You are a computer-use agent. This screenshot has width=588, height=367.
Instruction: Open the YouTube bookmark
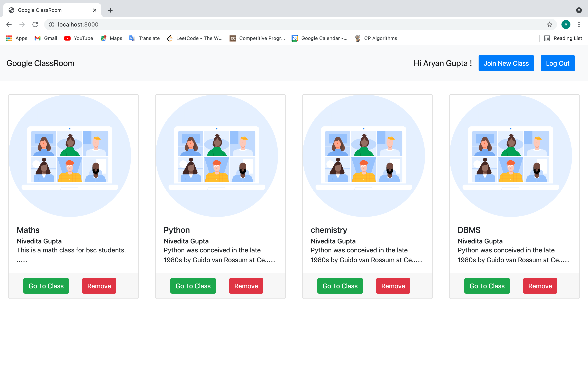(78, 38)
